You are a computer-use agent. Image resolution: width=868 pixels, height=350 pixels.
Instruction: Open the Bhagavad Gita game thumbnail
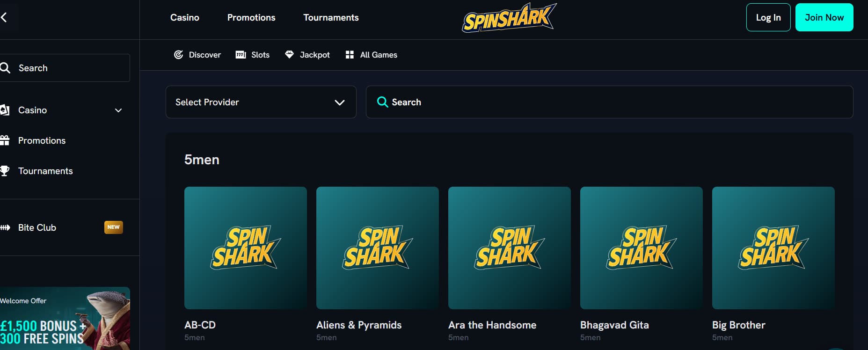tap(642, 248)
